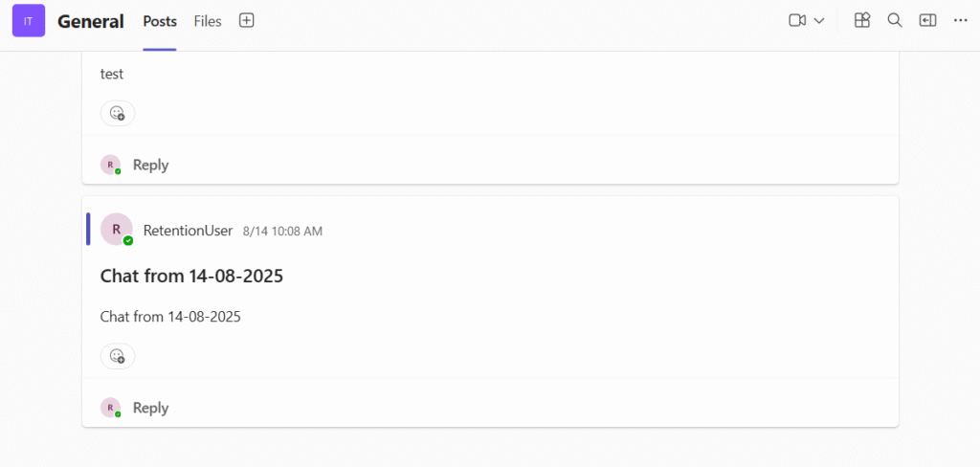Image resolution: width=980 pixels, height=467 pixels.
Task: Click the search magnifier icon
Action: pyautogui.click(x=895, y=21)
